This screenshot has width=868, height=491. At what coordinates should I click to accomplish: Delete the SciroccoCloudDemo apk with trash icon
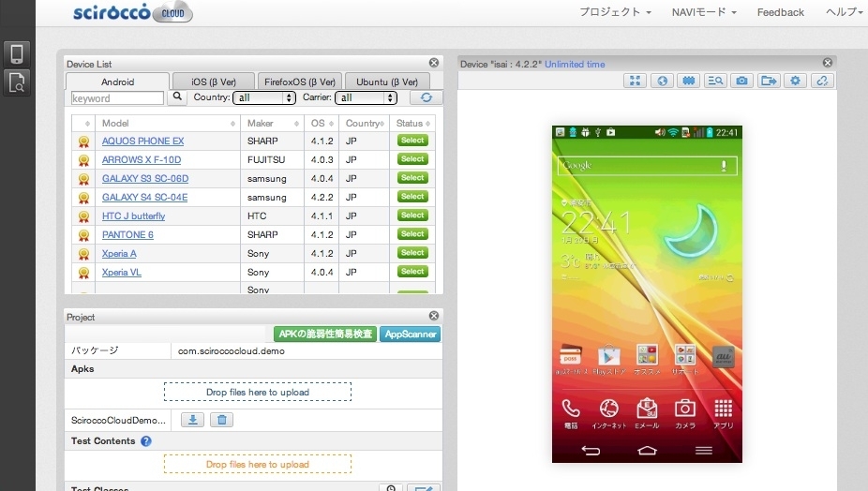click(221, 420)
